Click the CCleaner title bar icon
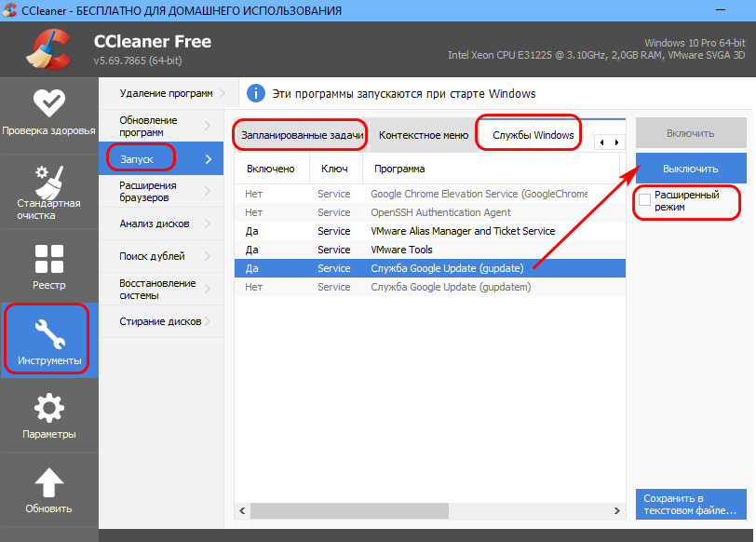This screenshot has height=542, width=756. coord(9,9)
